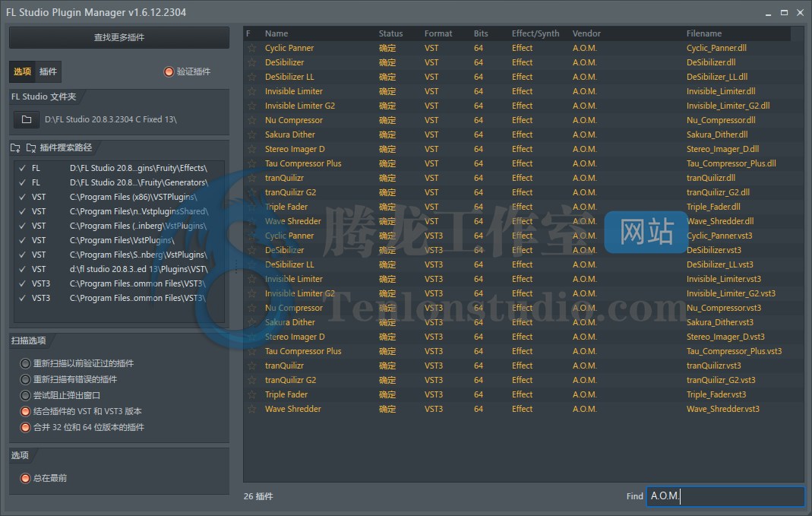The height and width of the screenshot is (516, 812).
Task: Focus the Find search field
Action: click(x=725, y=496)
